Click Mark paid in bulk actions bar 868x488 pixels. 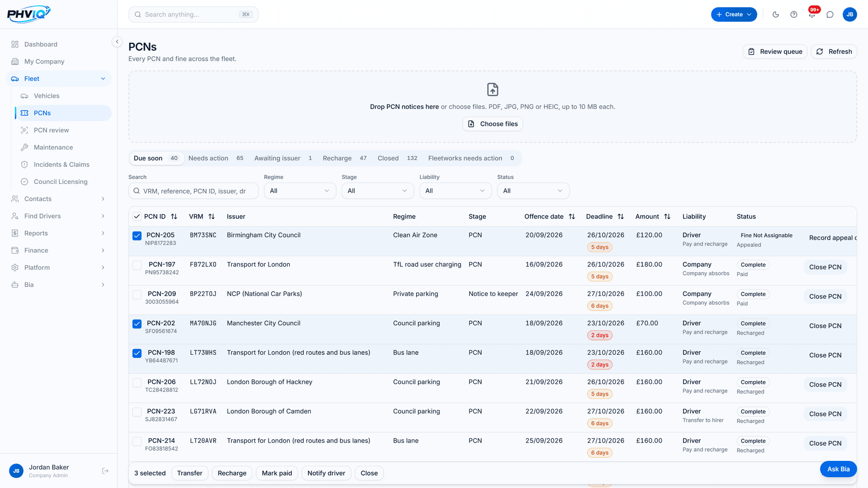(x=277, y=473)
